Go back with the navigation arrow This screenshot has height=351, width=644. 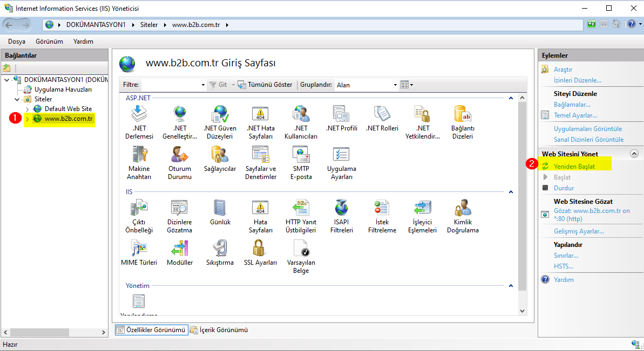click(x=9, y=25)
